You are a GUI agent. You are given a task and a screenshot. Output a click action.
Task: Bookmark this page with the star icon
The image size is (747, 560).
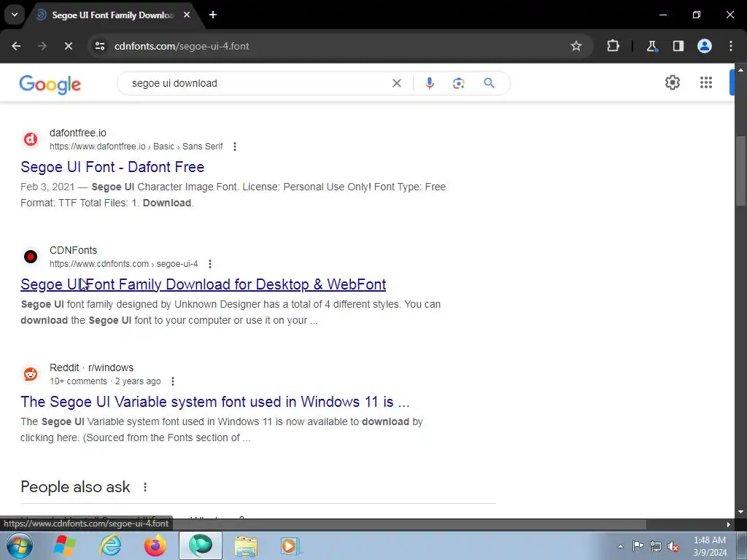tap(576, 46)
